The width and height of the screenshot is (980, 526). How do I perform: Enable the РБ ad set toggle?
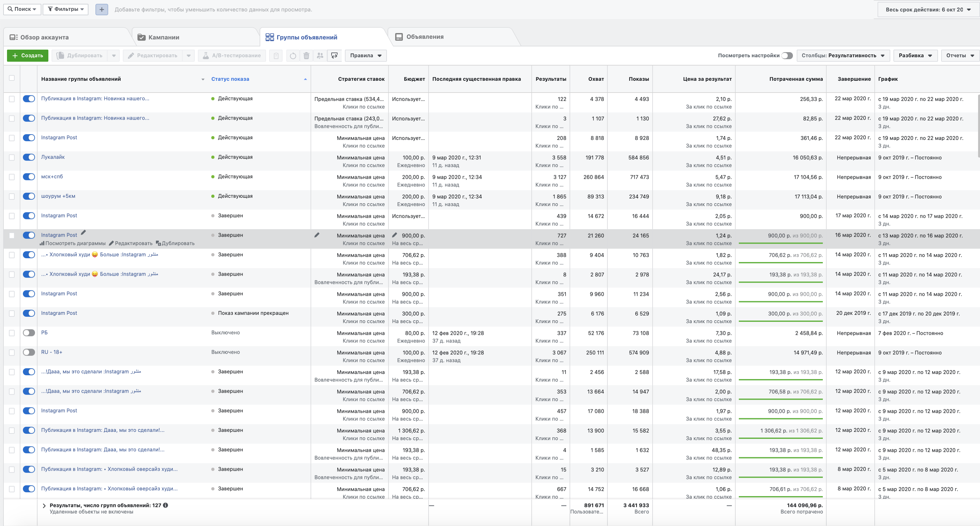coord(29,333)
